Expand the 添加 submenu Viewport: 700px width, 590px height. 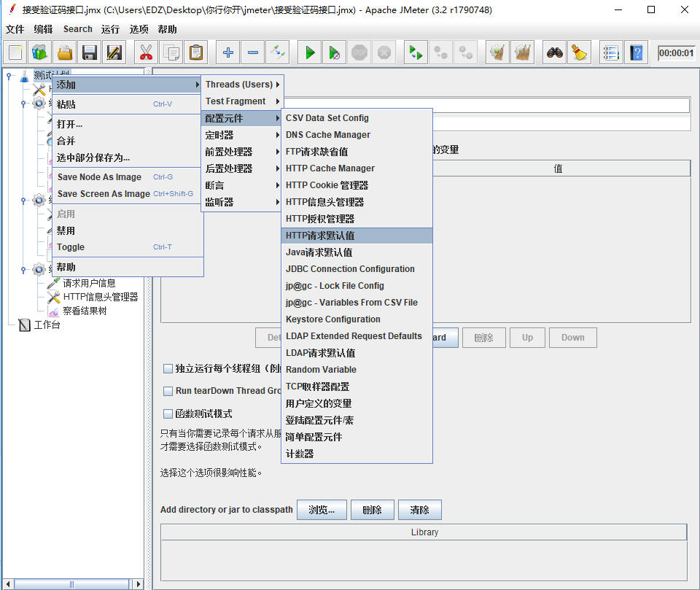click(x=127, y=85)
